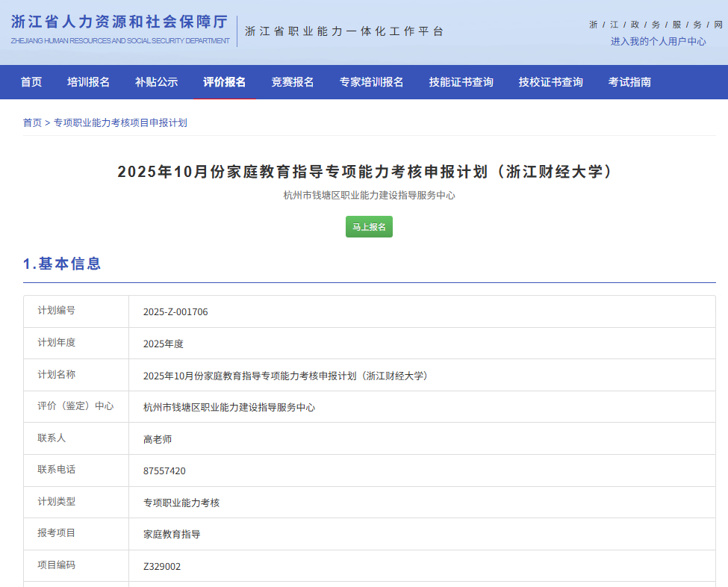Click the 首页 breadcrumb link
Screen dimensions: 728x587
tap(32, 122)
